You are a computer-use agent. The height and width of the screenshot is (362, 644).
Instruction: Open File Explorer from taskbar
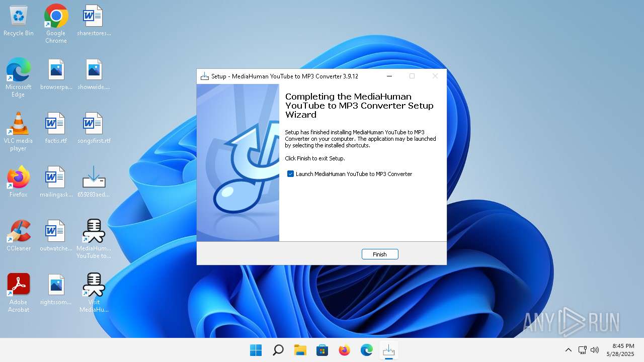[x=300, y=350]
